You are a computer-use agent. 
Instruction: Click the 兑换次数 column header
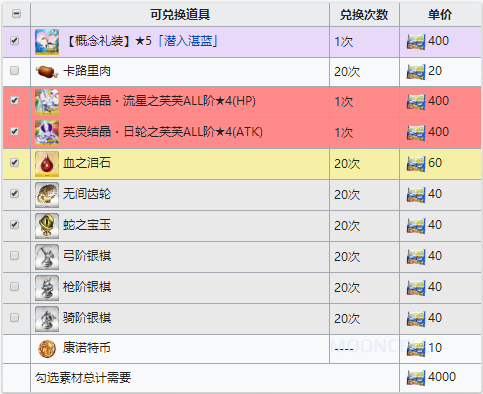click(364, 15)
